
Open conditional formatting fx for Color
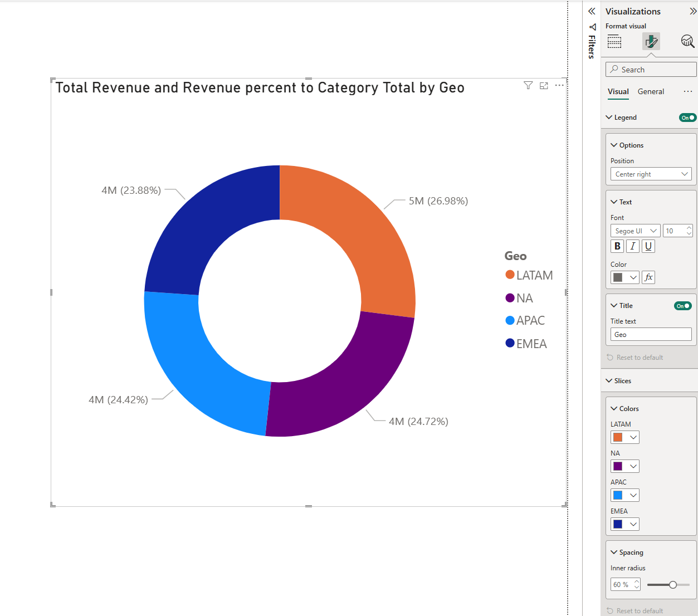(x=648, y=277)
